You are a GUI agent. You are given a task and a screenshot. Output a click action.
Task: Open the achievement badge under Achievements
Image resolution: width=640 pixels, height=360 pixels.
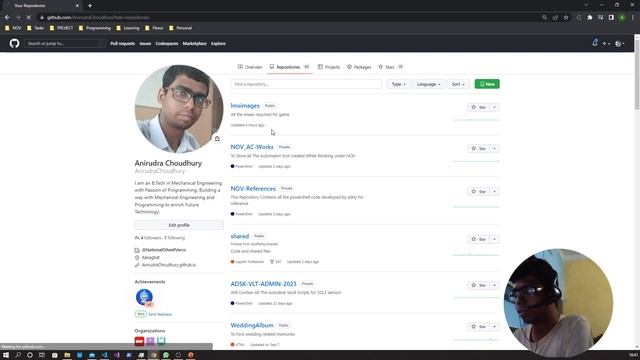coord(144,298)
